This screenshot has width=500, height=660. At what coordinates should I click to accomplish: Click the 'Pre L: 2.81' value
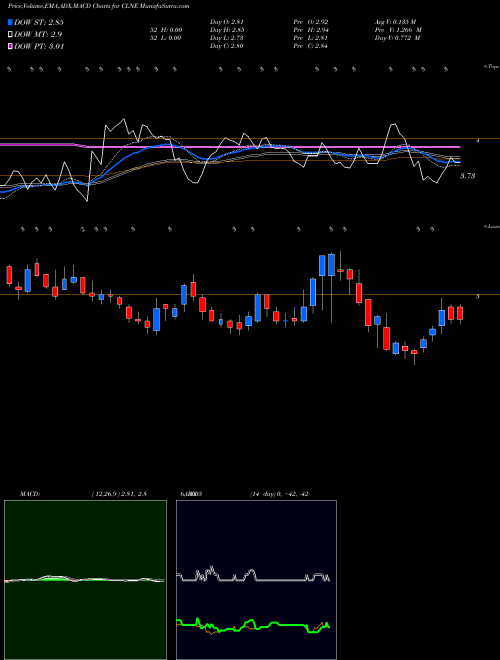311,38
